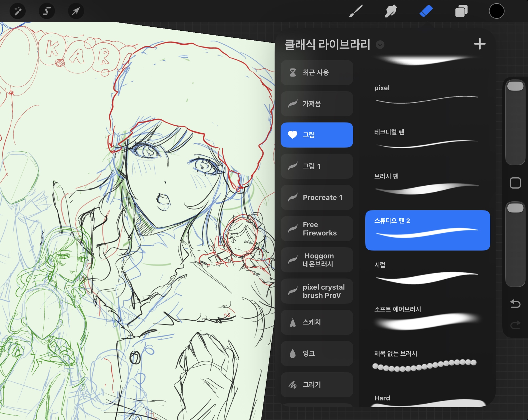The height and width of the screenshot is (420, 528).
Task: Click the brush size slider handle
Action: click(x=515, y=86)
